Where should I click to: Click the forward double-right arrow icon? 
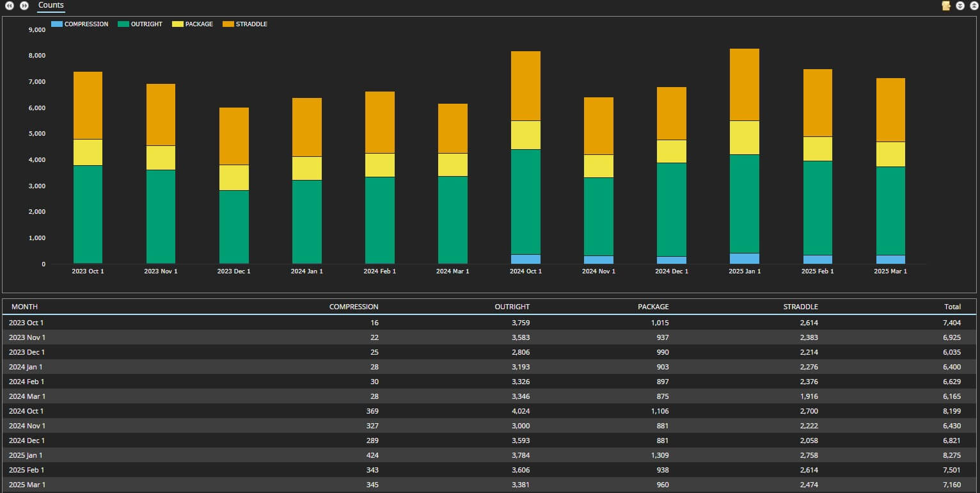pyautogui.click(x=24, y=6)
